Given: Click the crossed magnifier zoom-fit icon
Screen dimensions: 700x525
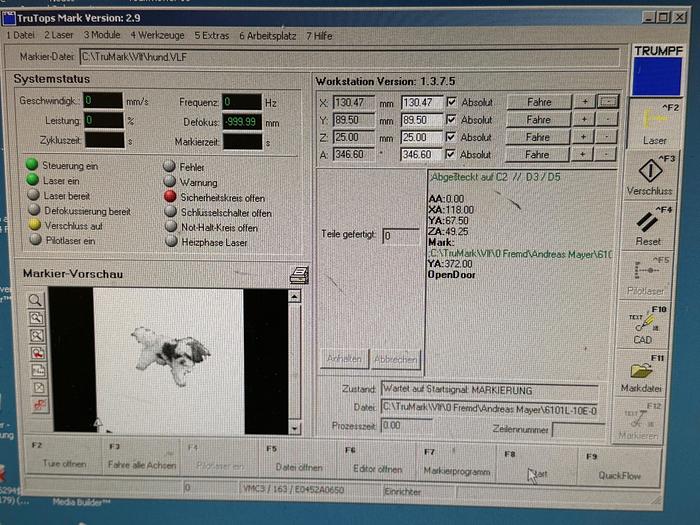Looking at the screenshot, I should tap(37, 335).
